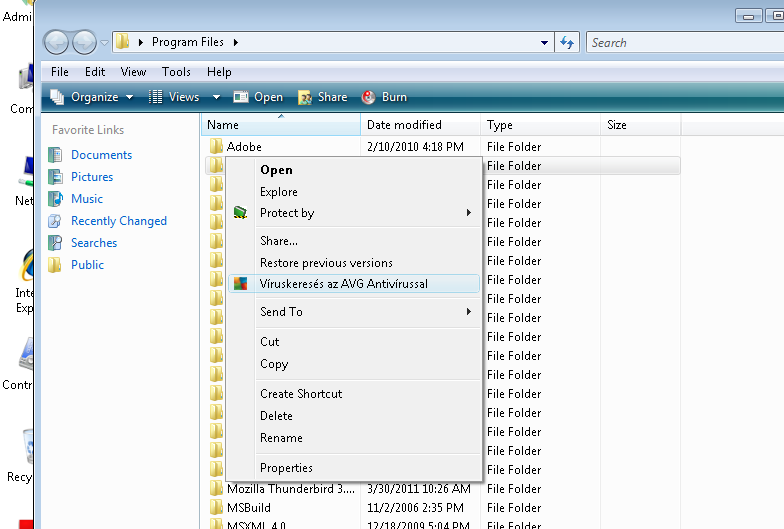Open the Edit menu
The height and width of the screenshot is (529, 784).
[95, 72]
